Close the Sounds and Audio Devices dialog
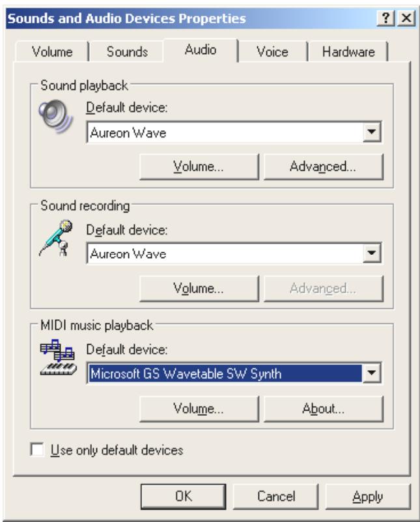 tap(406, 18)
